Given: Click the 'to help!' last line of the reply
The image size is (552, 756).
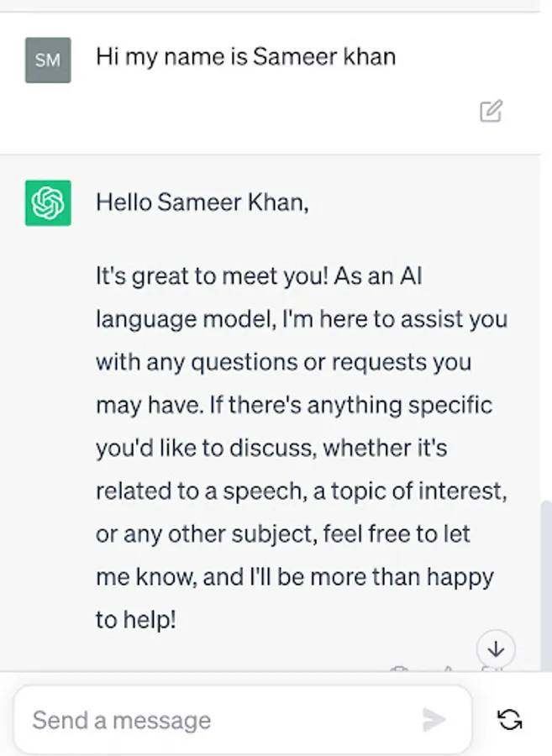Looking at the screenshot, I should [x=135, y=621].
